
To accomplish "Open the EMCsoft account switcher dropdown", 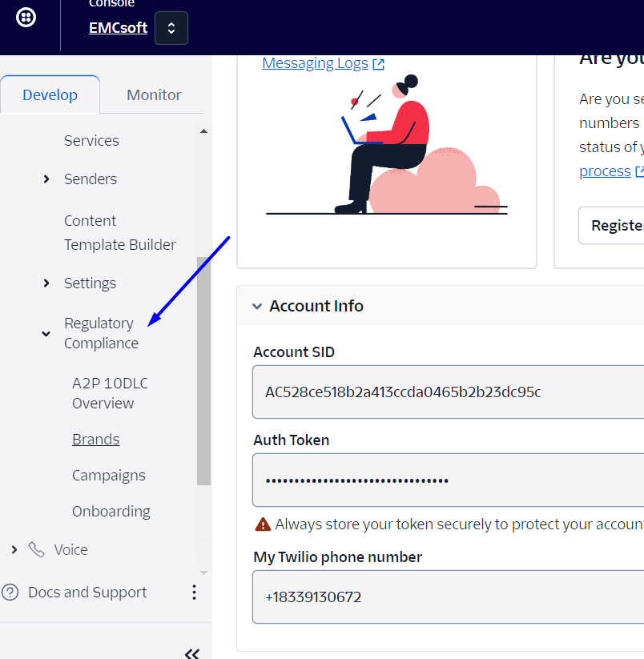I will point(171,28).
